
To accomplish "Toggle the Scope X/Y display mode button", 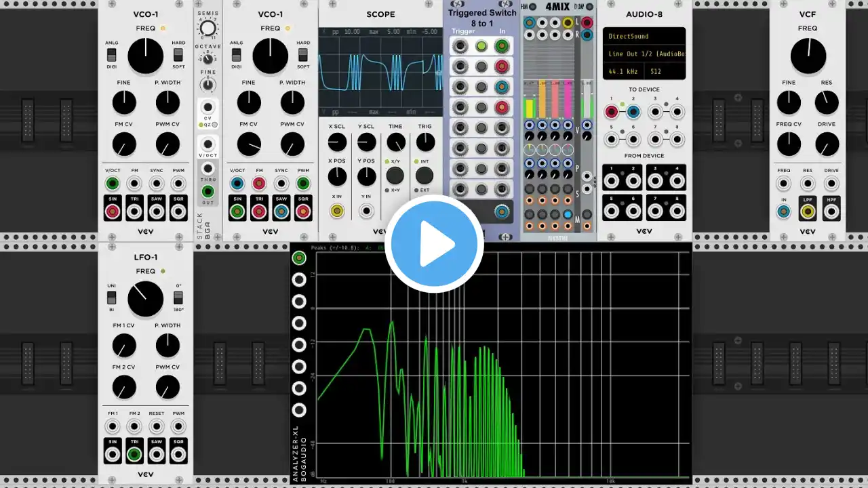I will 395,176.
